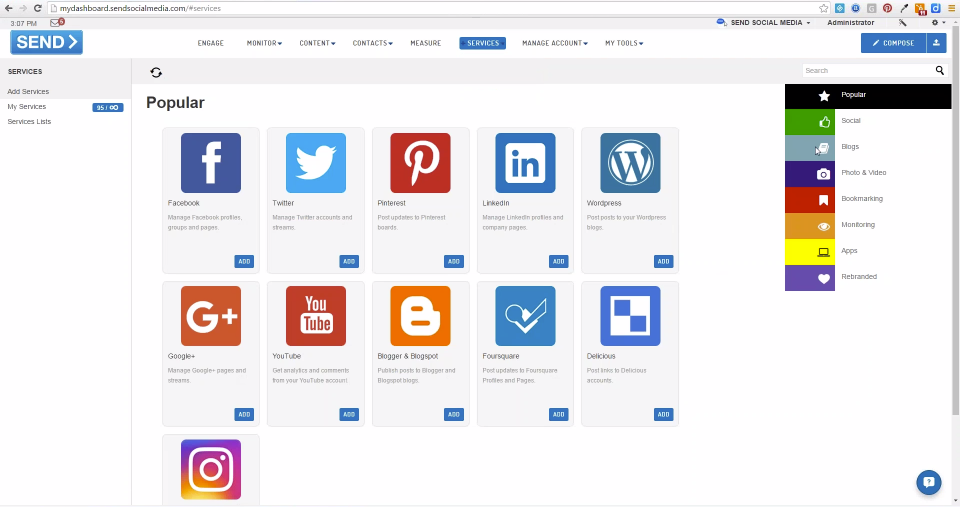Add the Facebook service
The height and width of the screenshot is (507, 960).
tap(244, 261)
